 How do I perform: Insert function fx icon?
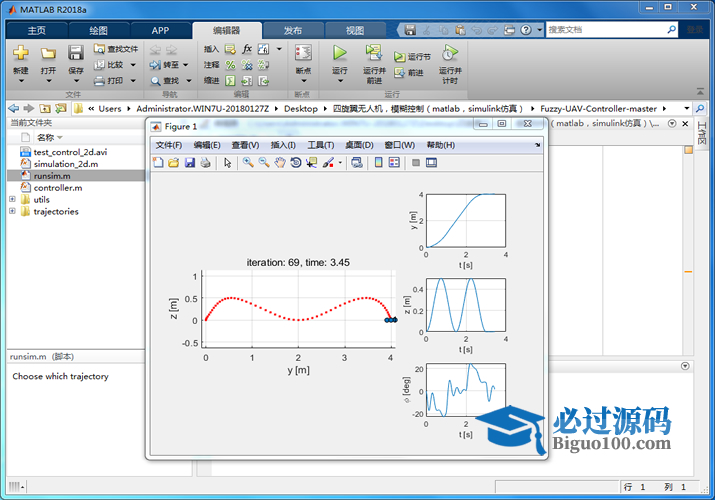click(x=247, y=49)
